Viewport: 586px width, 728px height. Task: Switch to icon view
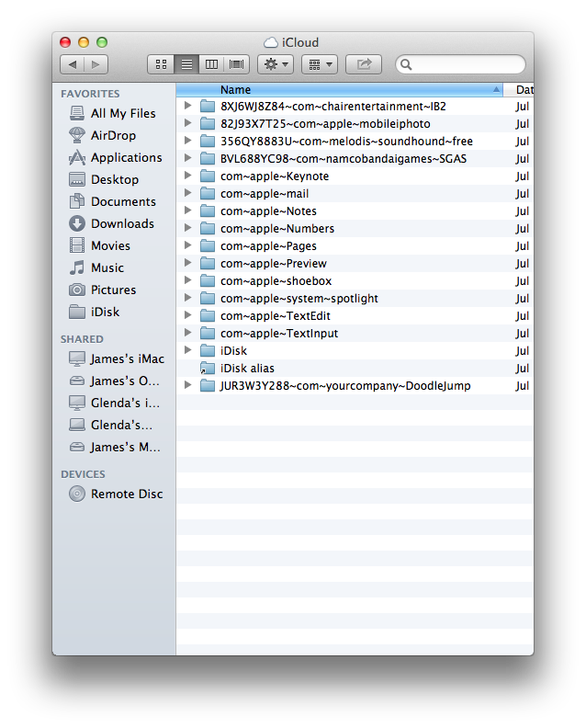pyautogui.click(x=161, y=64)
